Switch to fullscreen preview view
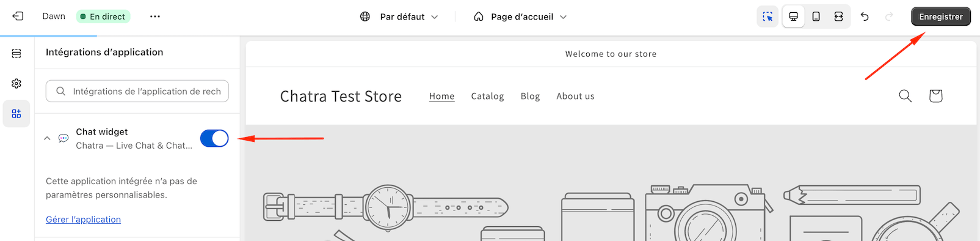Screen dimensions: 980x241 838,17
